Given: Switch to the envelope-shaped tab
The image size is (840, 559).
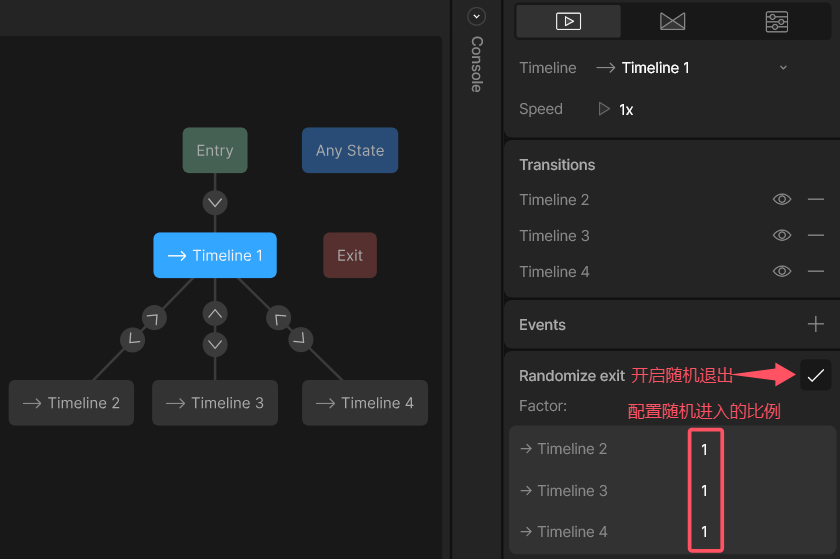Looking at the screenshot, I should (672, 21).
